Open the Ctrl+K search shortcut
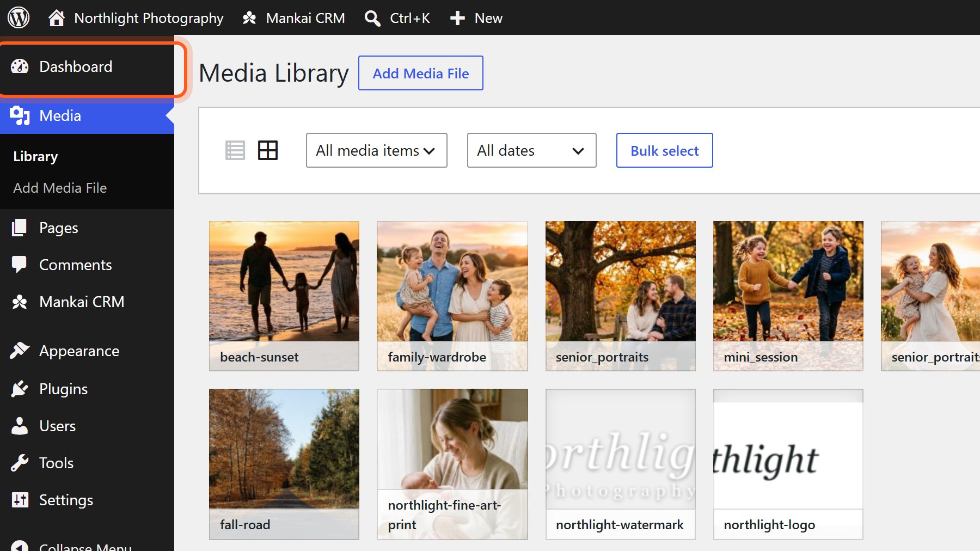980x551 pixels. click(410, 18)
